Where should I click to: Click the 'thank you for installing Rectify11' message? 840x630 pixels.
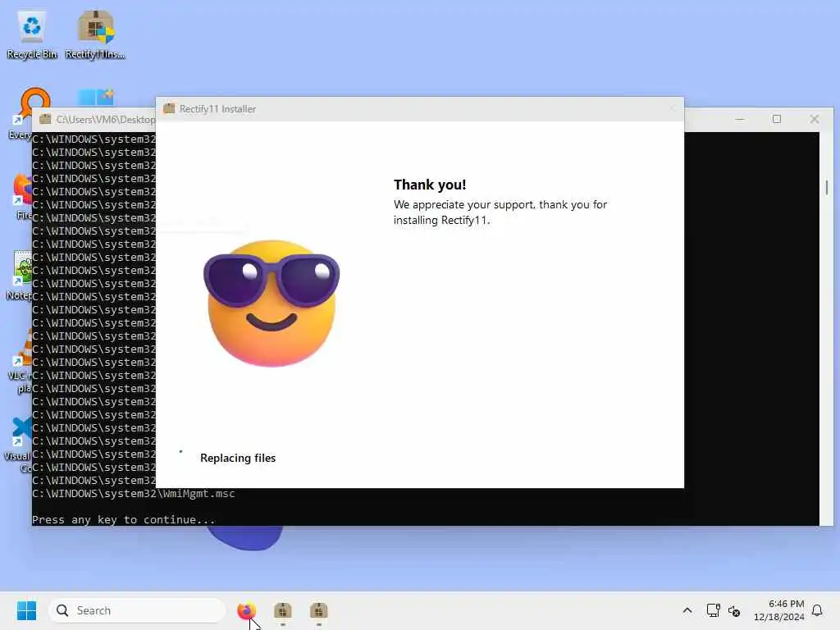point(500,212)
